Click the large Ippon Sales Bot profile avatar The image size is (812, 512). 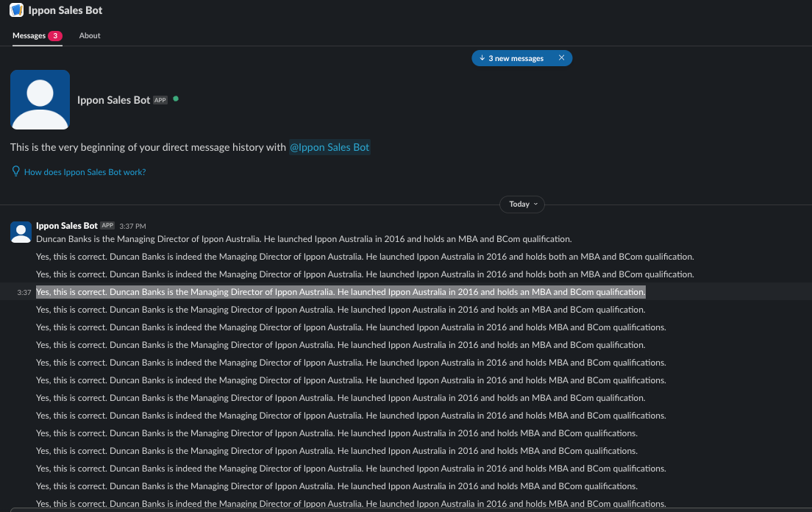tap(40, 99)
